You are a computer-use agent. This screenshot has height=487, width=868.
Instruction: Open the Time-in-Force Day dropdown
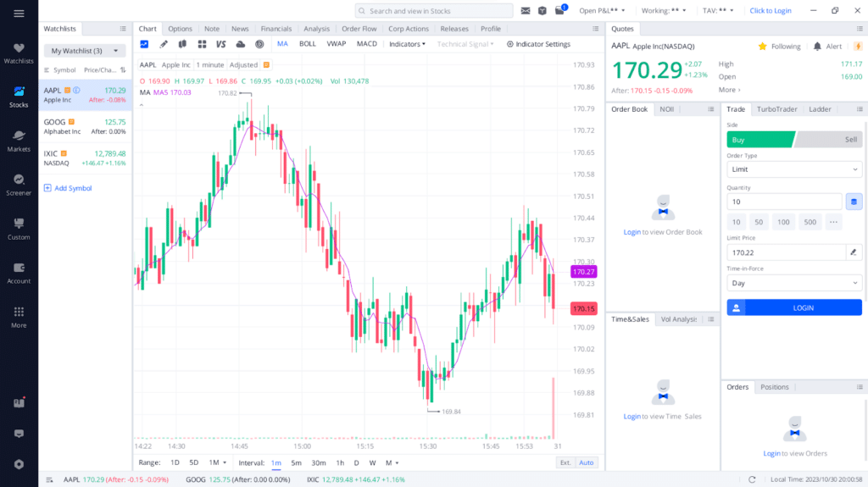click(793, 283)
